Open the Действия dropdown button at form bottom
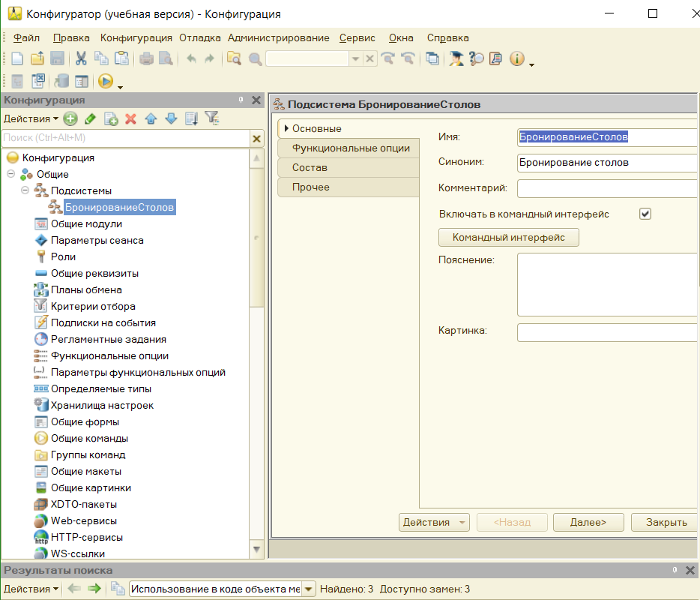 coord(433,522)
